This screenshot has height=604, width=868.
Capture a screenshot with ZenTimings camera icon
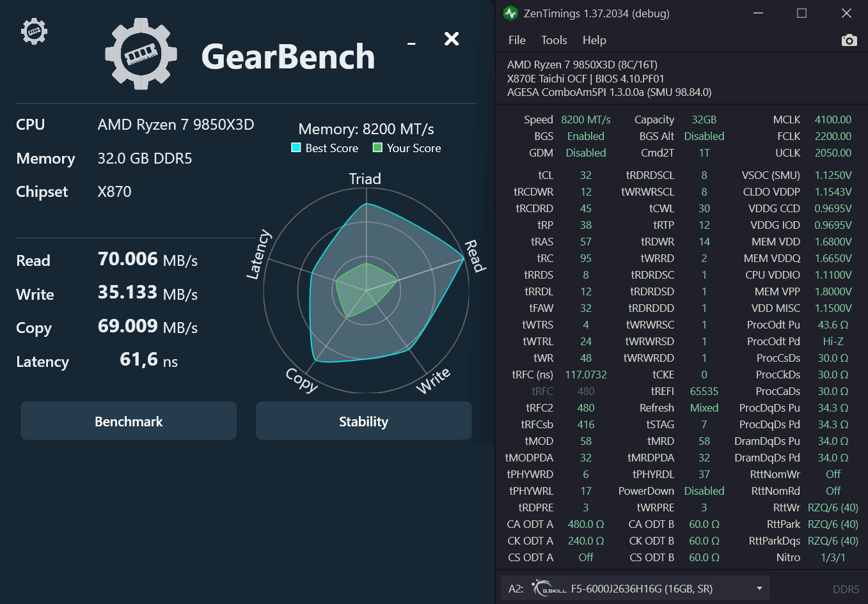point(849,40)
